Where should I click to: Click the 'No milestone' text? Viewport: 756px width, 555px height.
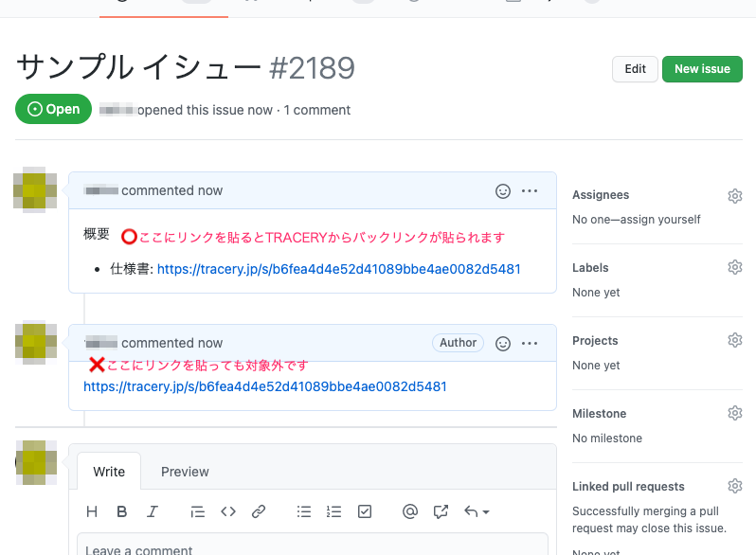point(607,439)
